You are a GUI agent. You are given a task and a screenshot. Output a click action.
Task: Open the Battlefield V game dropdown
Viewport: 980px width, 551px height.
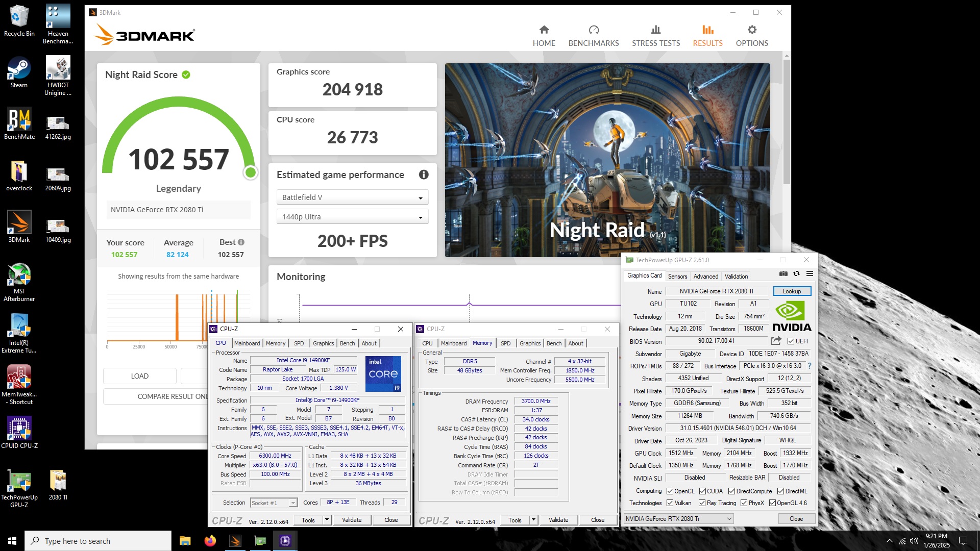click(x=352, y=197)
